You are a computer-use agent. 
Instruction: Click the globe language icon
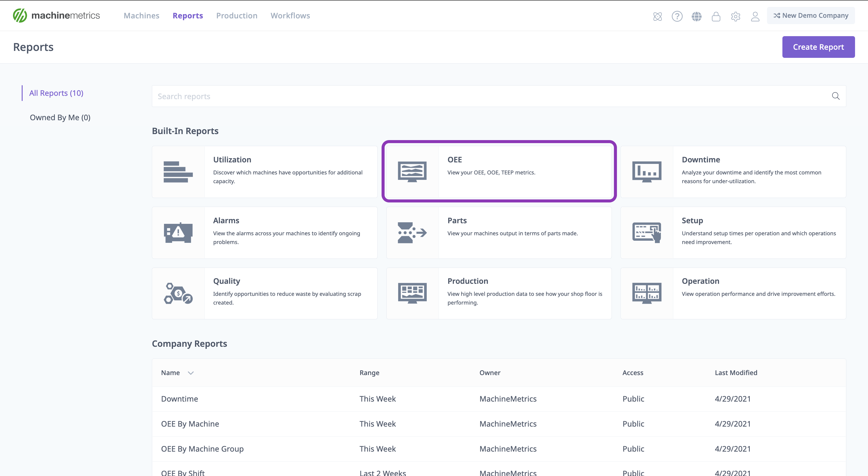click(697, 16)
